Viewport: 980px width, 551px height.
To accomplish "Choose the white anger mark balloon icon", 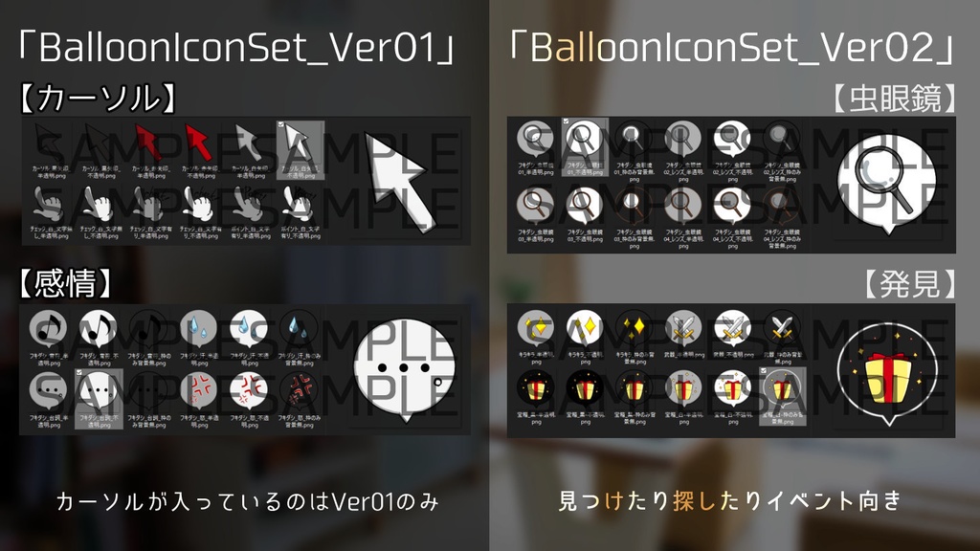I will click(249, 399).
